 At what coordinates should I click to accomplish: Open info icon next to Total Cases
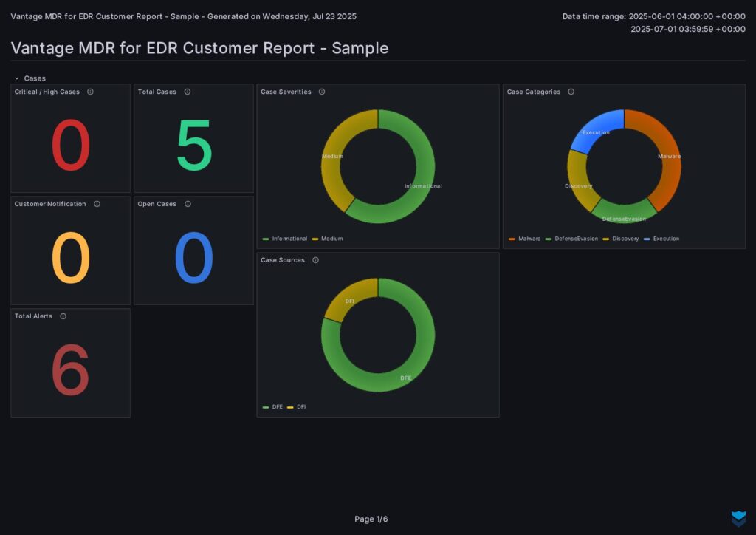pyautogui.click(x=188, y=92)
